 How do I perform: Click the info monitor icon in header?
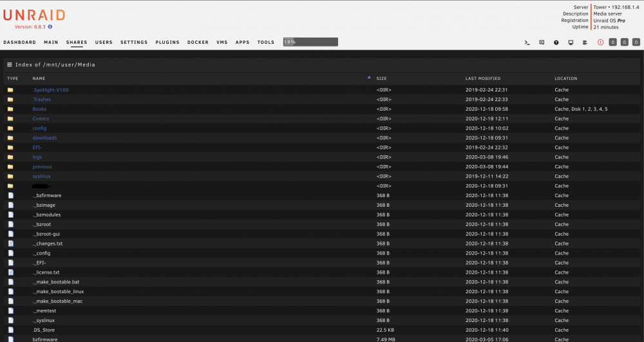tap(571, 43)
